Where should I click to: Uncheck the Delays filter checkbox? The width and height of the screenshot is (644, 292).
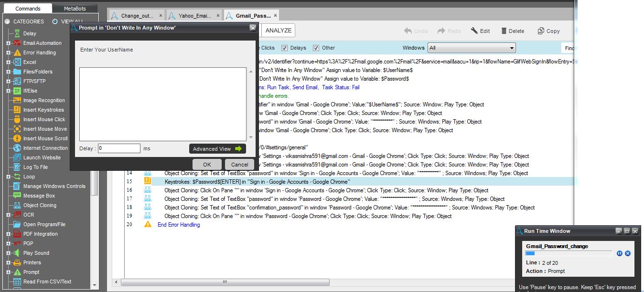(284, 48)
